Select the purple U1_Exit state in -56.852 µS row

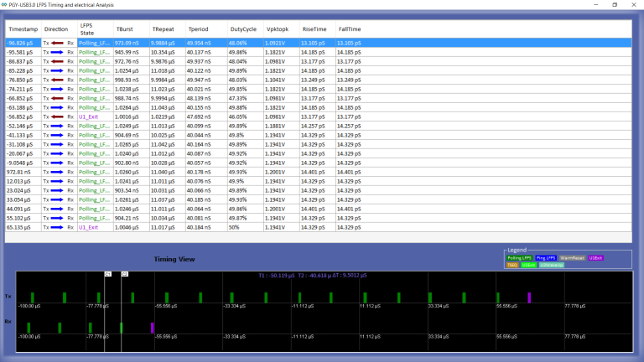(x=88, y=117)
